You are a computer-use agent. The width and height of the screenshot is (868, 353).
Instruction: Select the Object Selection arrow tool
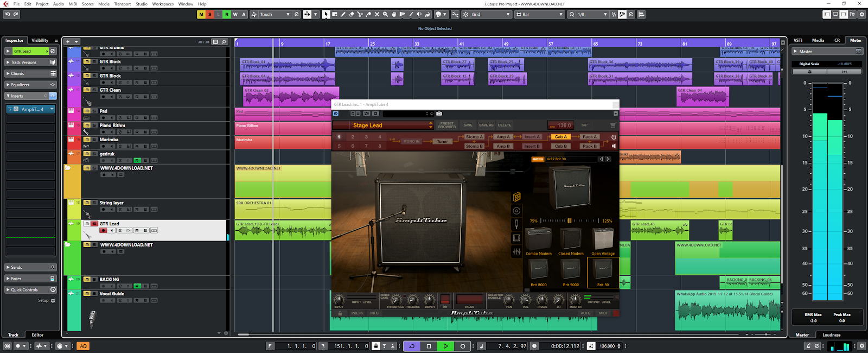pos(325,14)
